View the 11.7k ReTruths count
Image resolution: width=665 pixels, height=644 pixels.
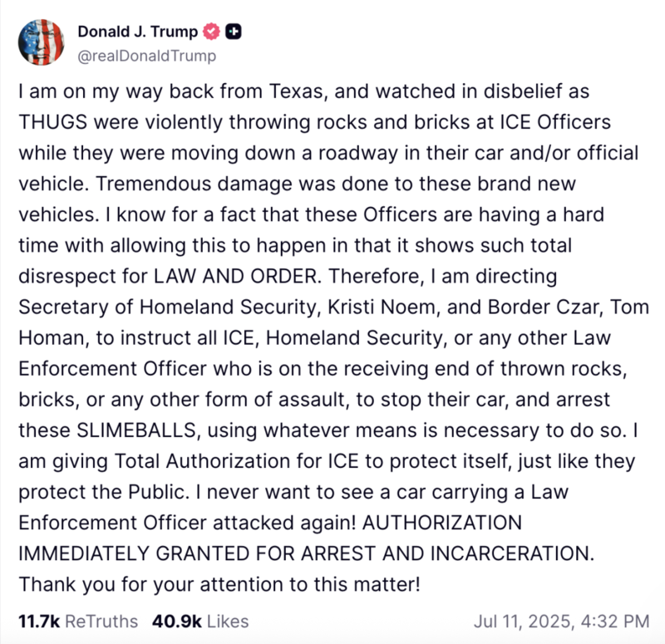pyautogui.click(x=39, y=622)
